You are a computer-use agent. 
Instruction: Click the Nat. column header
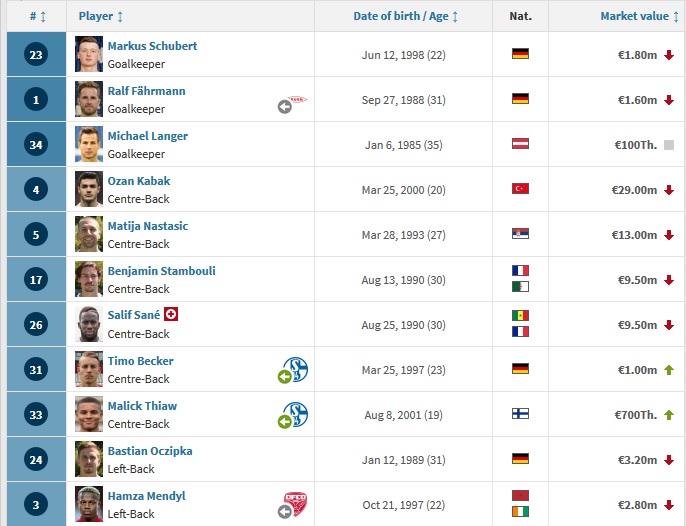tap(520, 16)
